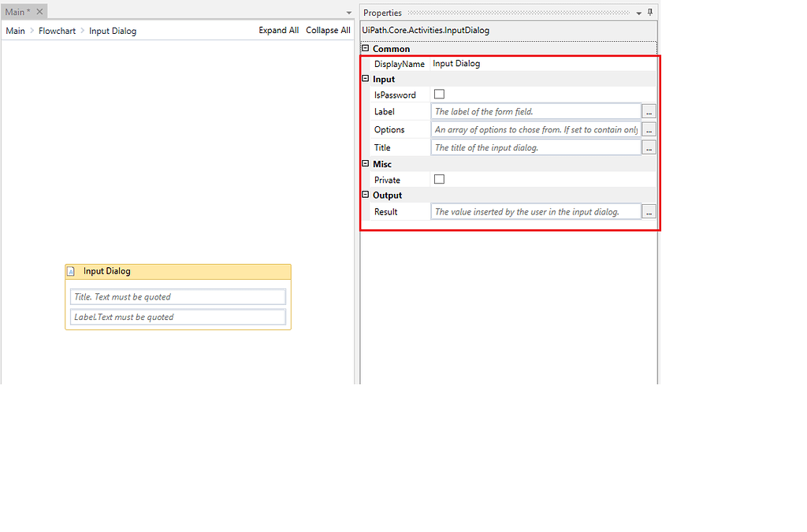
Task: Click the Title text box inside the Input Dialog activity
Action: [177, 296]
